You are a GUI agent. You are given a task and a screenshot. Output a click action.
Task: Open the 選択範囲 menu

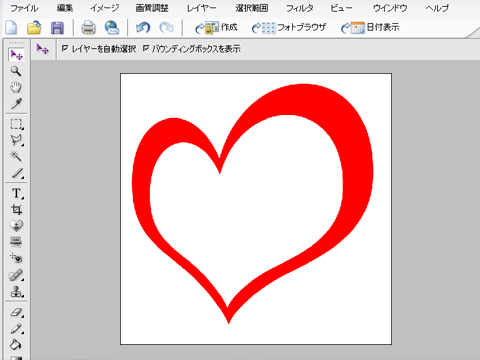tap(251, 8)
